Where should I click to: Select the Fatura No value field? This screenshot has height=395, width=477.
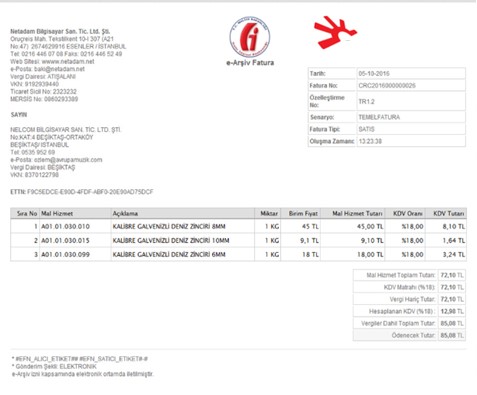pyautogui.click(x=411, y=85)
